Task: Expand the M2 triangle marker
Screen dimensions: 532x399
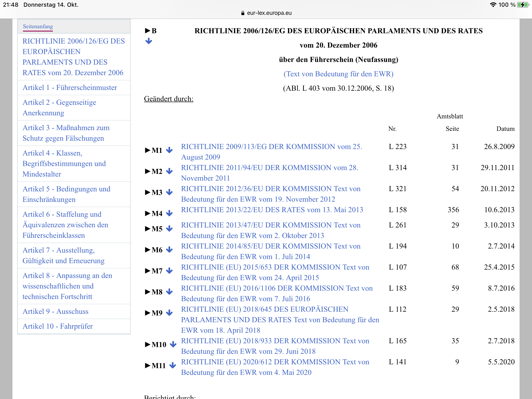Action: coord(147,171)
